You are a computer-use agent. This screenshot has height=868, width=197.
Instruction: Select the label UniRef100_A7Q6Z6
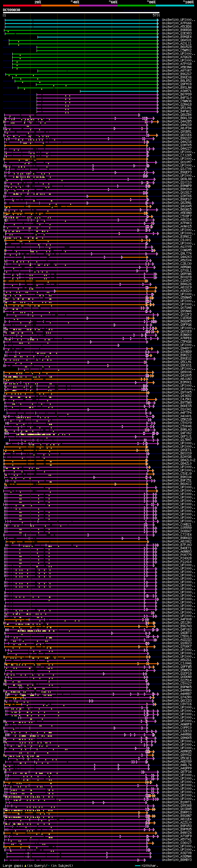click(x=177, y=57)
